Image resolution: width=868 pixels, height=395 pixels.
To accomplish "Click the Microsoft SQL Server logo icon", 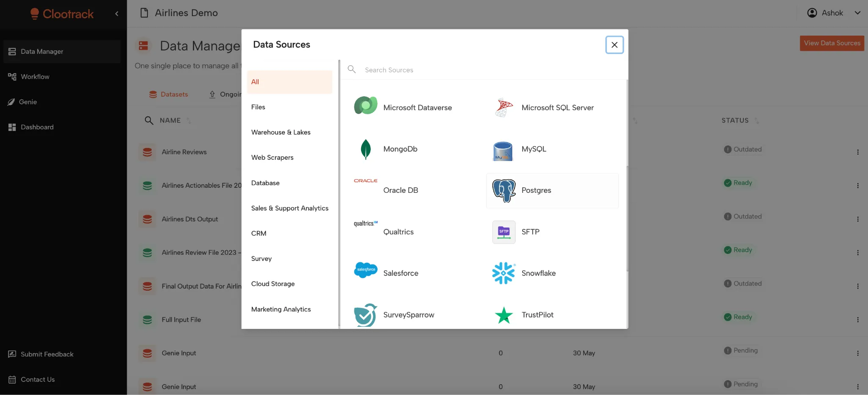I will click(x=504, y=108).
